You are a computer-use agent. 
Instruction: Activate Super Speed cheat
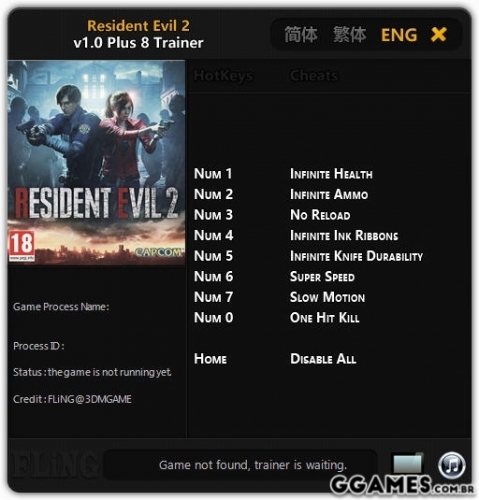click(x=322, y=277)
